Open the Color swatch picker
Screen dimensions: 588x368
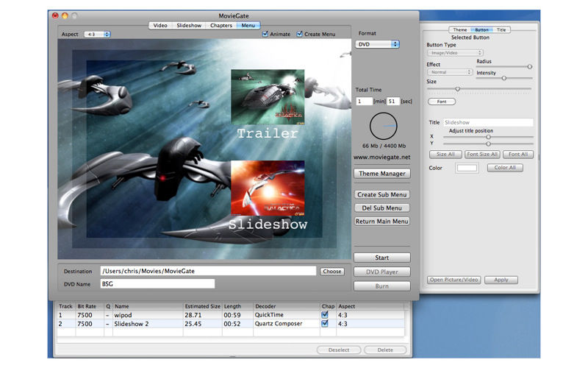[467, 168]
